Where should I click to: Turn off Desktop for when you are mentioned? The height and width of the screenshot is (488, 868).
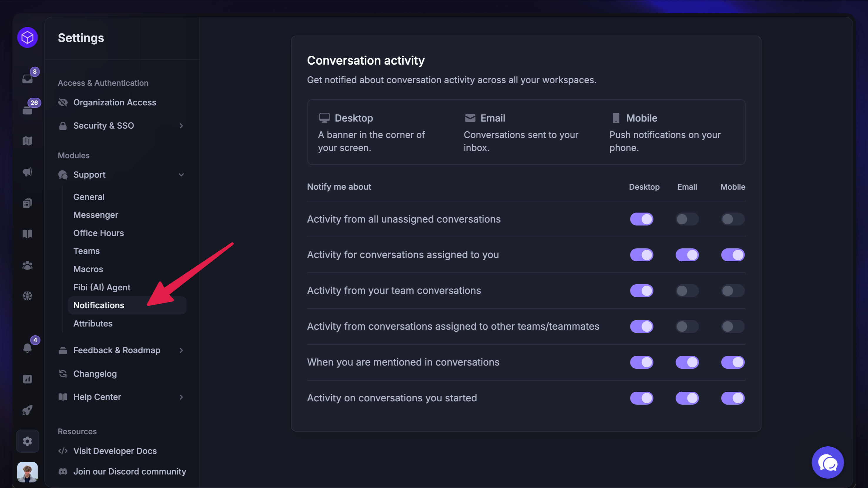pyautogui.click(x=641, y=362)
